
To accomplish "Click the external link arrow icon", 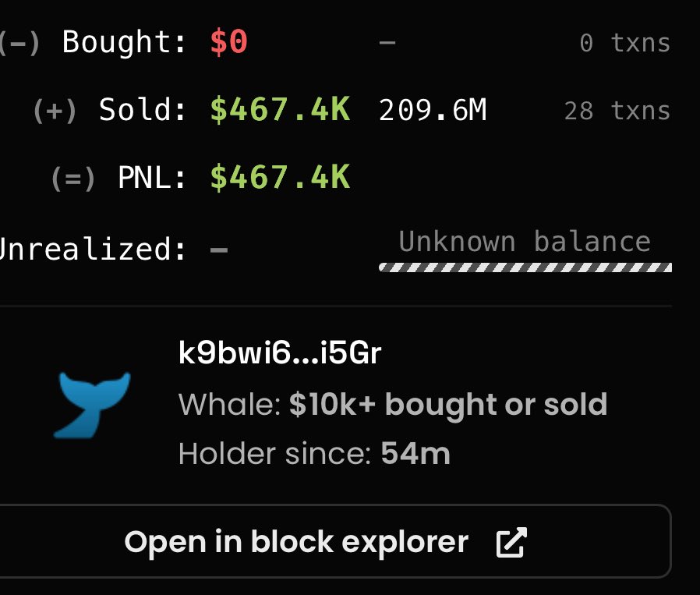I will [x=511, y=542].
